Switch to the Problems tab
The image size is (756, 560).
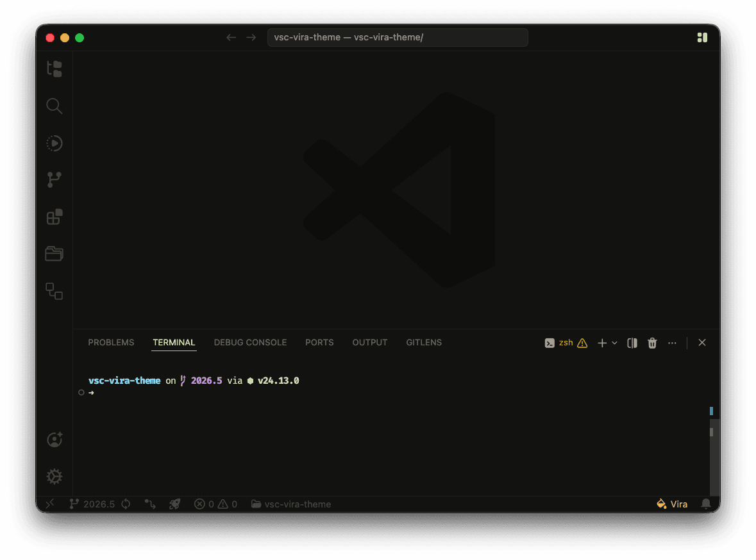coord(111,343)
